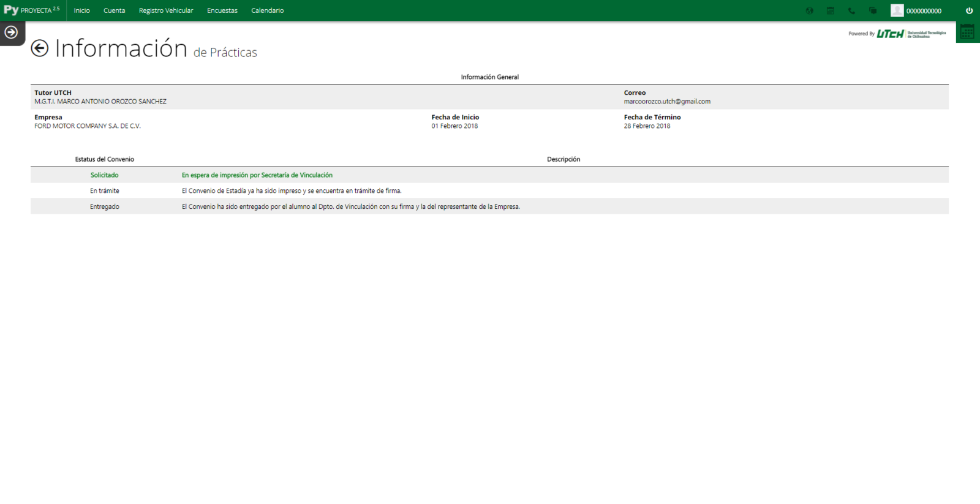Expand the left sidebar arrow panel

click(x=11, y=32)
